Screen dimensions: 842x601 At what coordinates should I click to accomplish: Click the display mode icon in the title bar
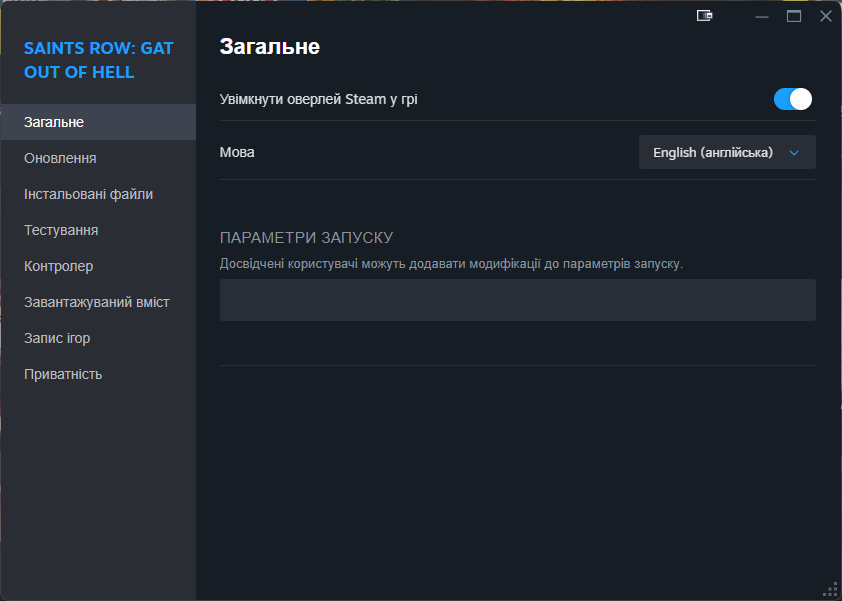click(x=705, y=16)
